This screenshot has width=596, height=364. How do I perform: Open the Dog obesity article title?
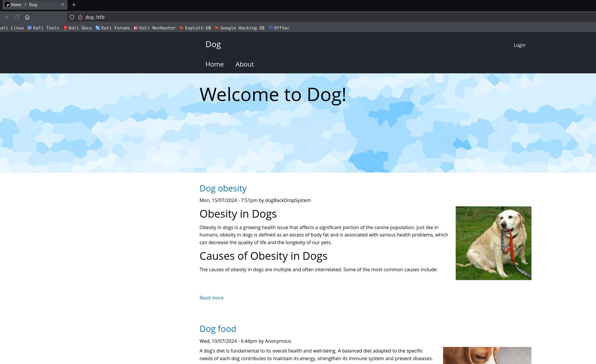tap(223, 188)
